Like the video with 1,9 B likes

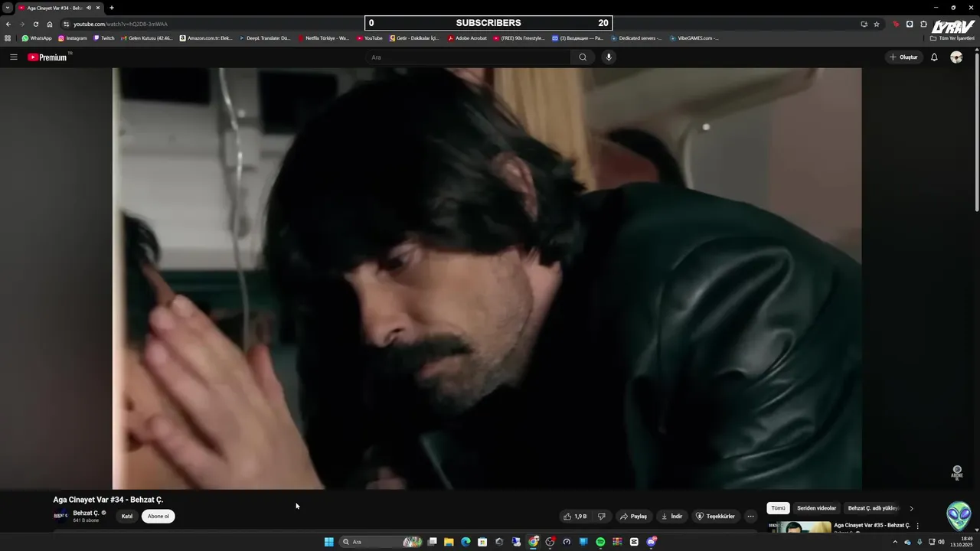tap(575, 517)
